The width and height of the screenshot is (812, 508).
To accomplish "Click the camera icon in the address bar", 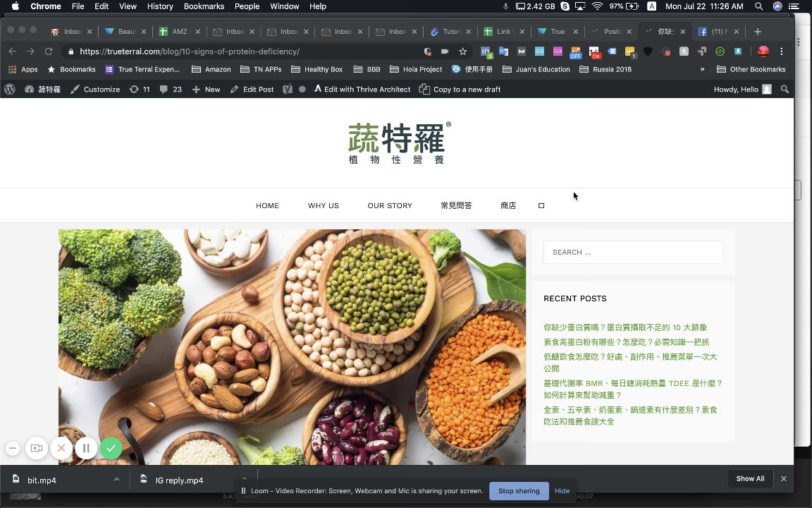I will coord(445,52).
